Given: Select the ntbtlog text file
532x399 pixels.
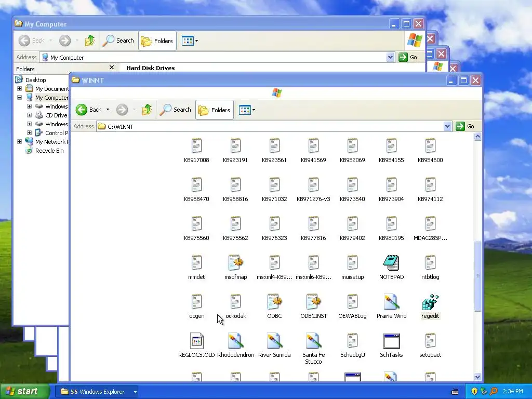Looking at the screenshot, I should click(x=430, y=263).
